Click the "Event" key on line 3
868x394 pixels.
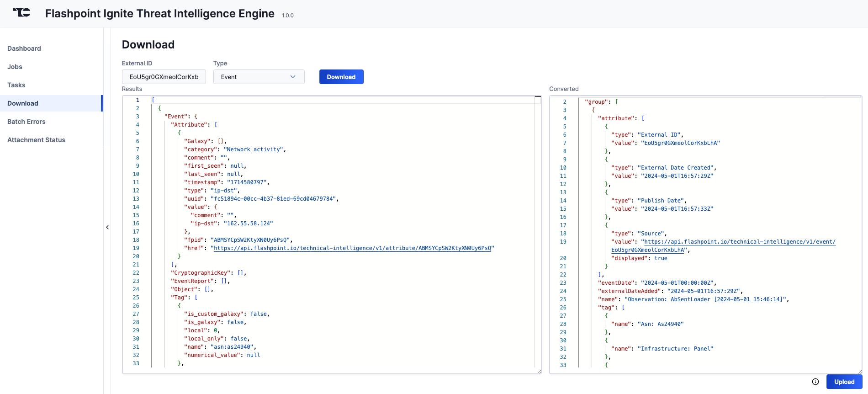(176, 117)
